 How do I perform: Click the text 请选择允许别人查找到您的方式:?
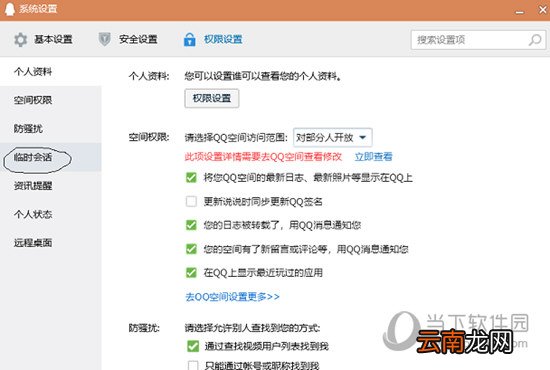(x=252, y=328)
